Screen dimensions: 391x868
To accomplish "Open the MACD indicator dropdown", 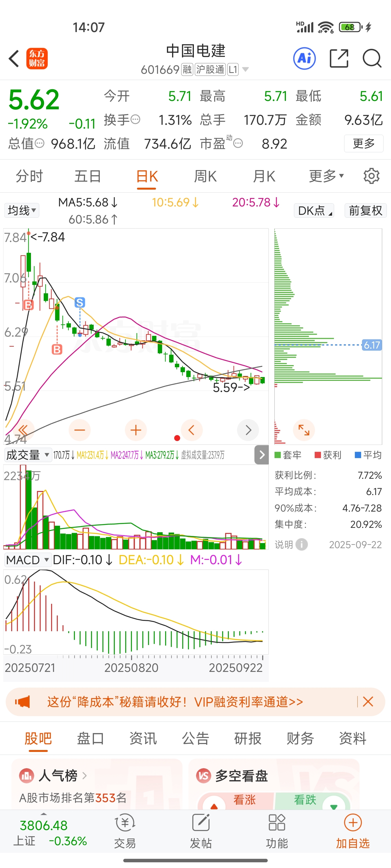I will tap(28, 560).
